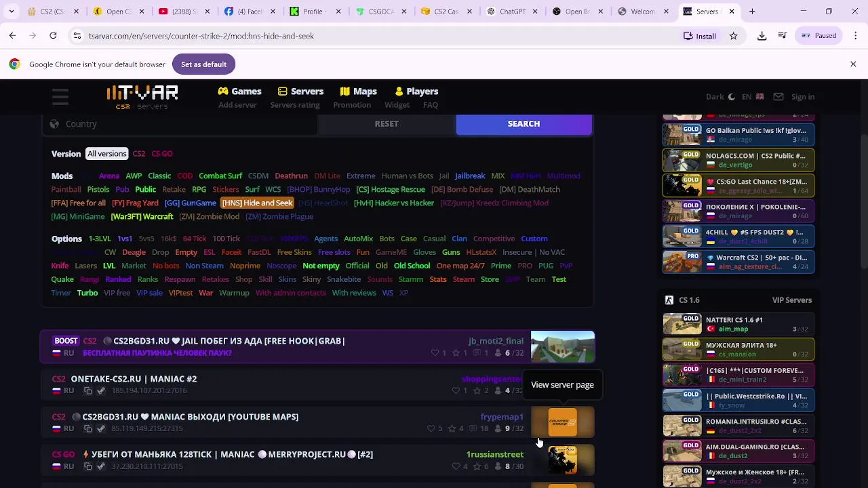
Task: Open the hamburger menu beside the TSARVAR logo
Action: [x=60, y=98]
